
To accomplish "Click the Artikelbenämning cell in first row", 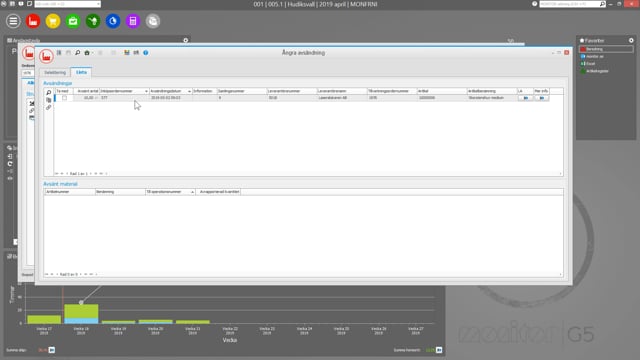I will tap(492, 98).
